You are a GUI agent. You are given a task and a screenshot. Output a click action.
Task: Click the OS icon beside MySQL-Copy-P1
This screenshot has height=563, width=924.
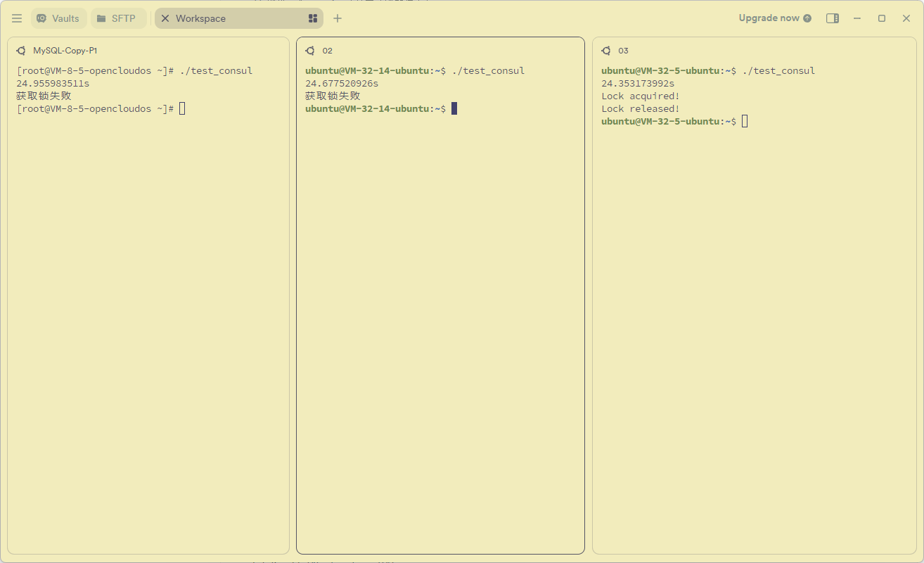[x=21, y=51]
